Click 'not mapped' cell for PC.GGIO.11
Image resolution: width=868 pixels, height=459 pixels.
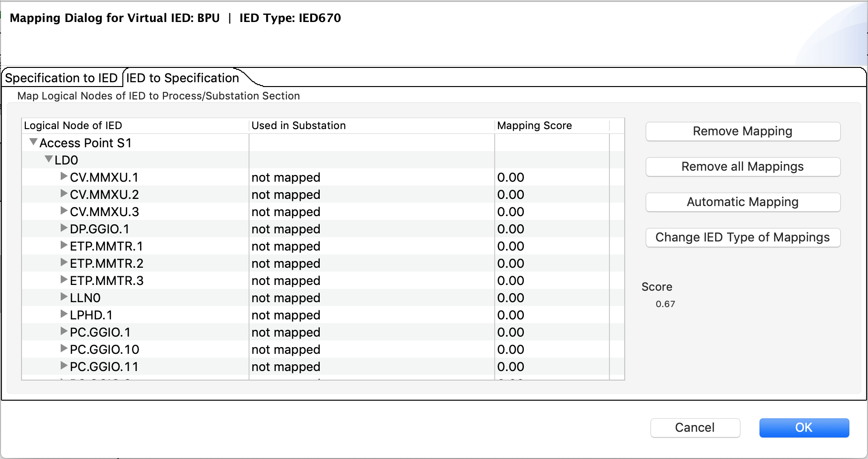coord(286,367)
